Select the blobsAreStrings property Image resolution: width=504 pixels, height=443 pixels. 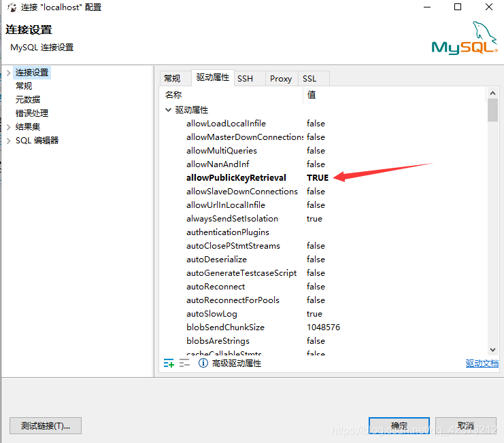click(218, 341)
